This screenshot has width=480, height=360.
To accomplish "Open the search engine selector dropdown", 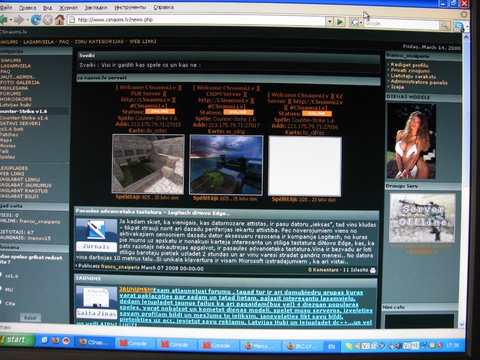I will [356, 23].
